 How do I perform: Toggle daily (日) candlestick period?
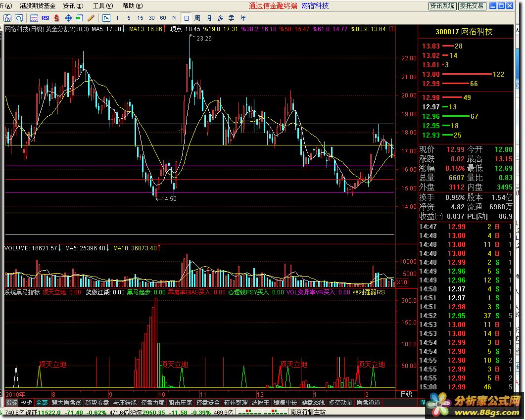click(x=186, y=18)
